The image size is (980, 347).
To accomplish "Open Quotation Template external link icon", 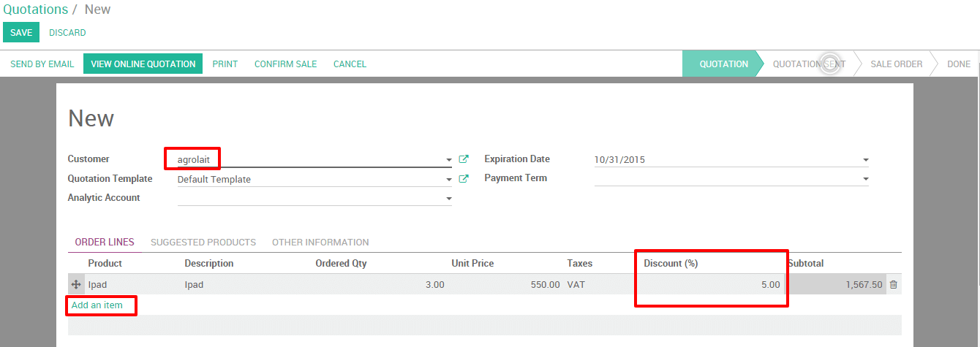I will pos(463,179).
